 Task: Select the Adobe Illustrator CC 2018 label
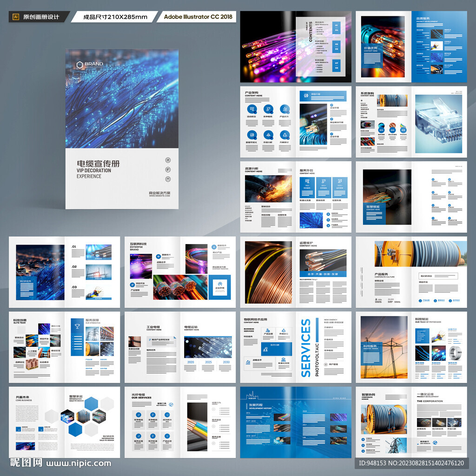pyautogui.click(x=198, y=17)
